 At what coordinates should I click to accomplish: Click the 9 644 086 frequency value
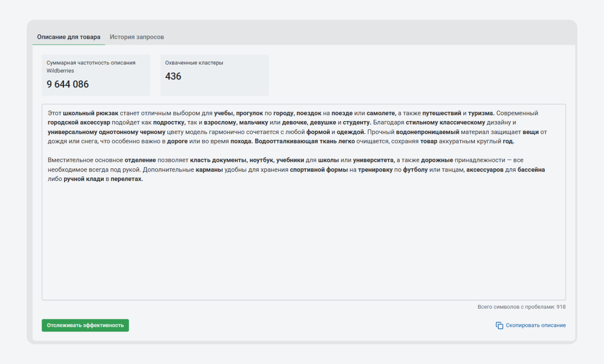coord(67,84)
